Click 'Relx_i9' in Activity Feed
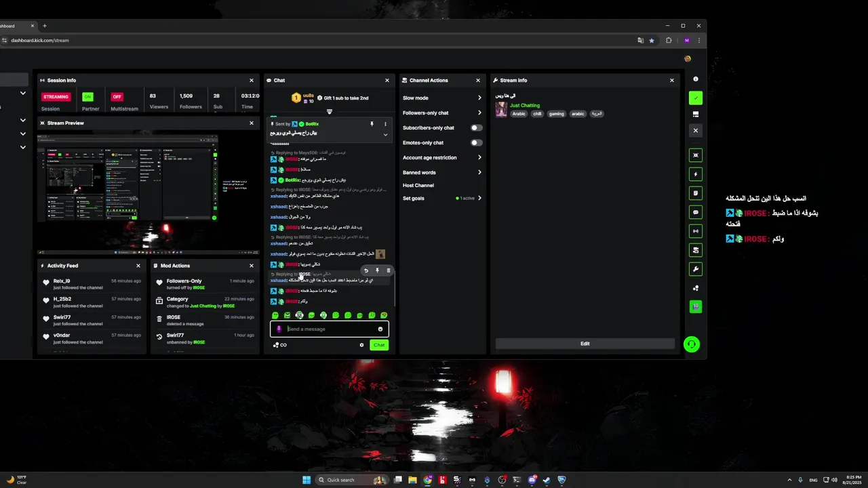This screenshot has width=868, height=488. [62, 281]
